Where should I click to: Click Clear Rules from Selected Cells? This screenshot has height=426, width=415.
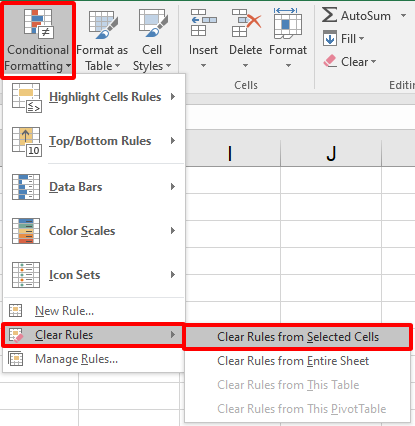coord(298,337)
